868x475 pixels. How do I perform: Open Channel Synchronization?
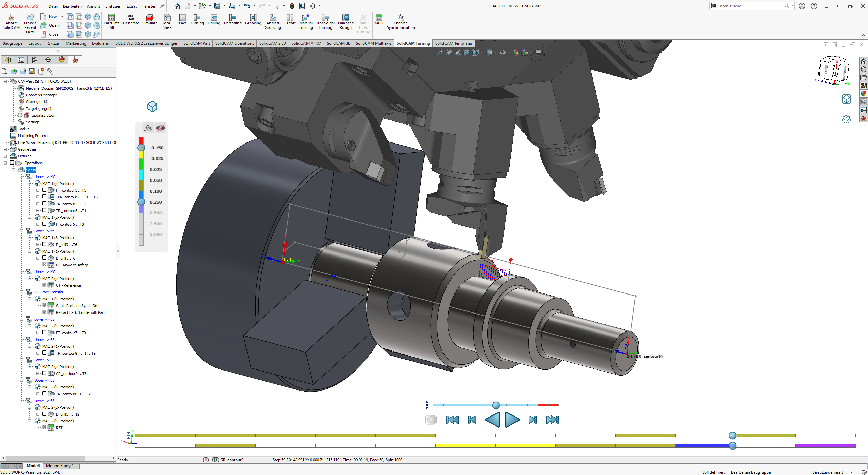click(401, 22)
